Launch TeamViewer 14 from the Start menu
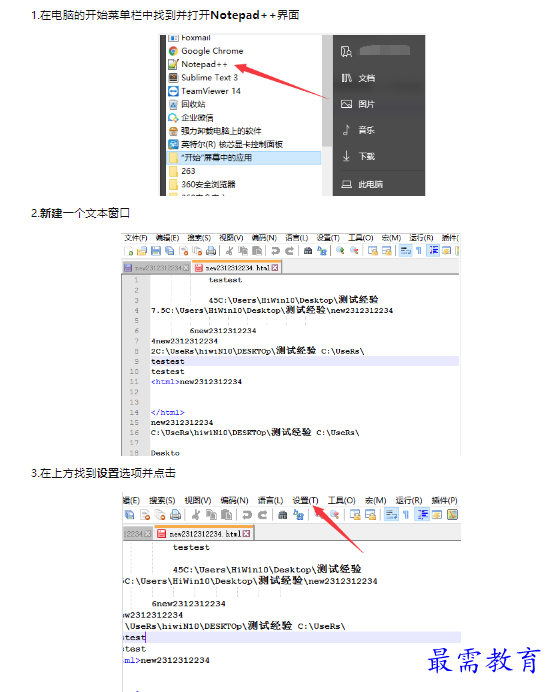549x692 pixels. point(204,91)
